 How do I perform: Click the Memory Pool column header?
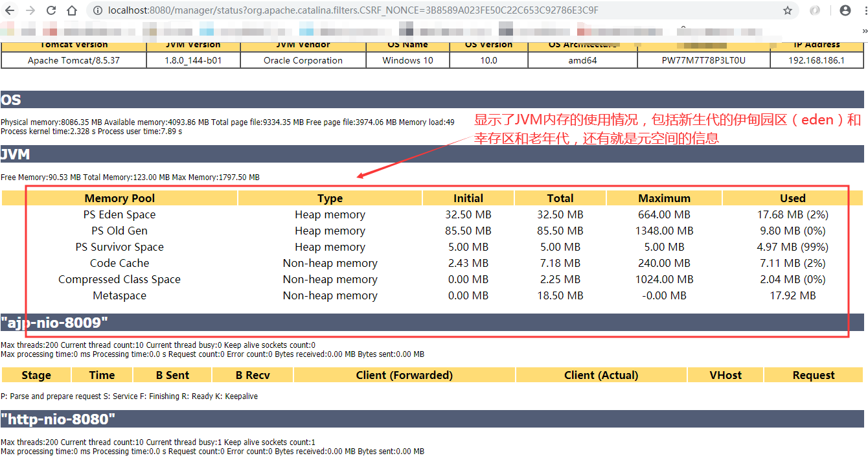point(119,198)
